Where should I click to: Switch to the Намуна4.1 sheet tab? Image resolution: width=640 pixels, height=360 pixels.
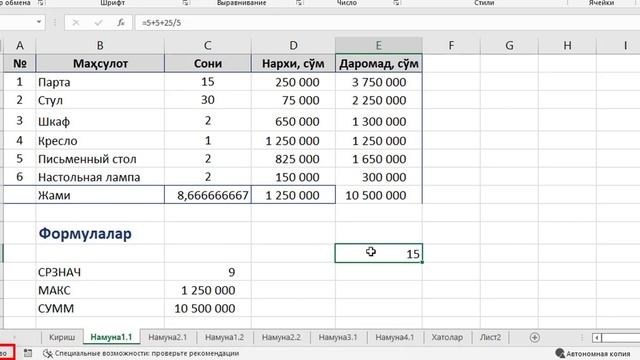395,337
